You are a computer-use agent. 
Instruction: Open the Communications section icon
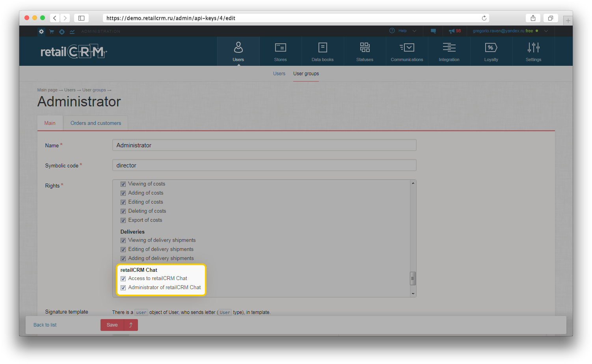(407, 48)
